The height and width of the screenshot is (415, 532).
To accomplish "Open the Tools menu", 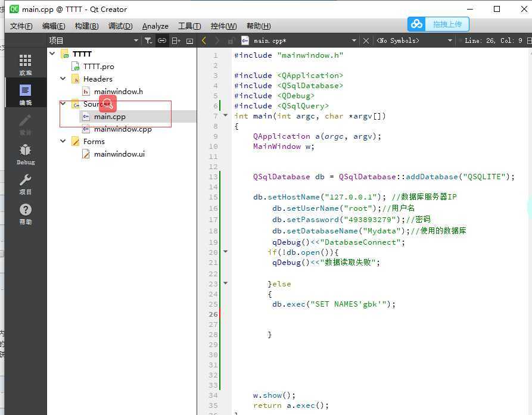I will coord(189,26).
